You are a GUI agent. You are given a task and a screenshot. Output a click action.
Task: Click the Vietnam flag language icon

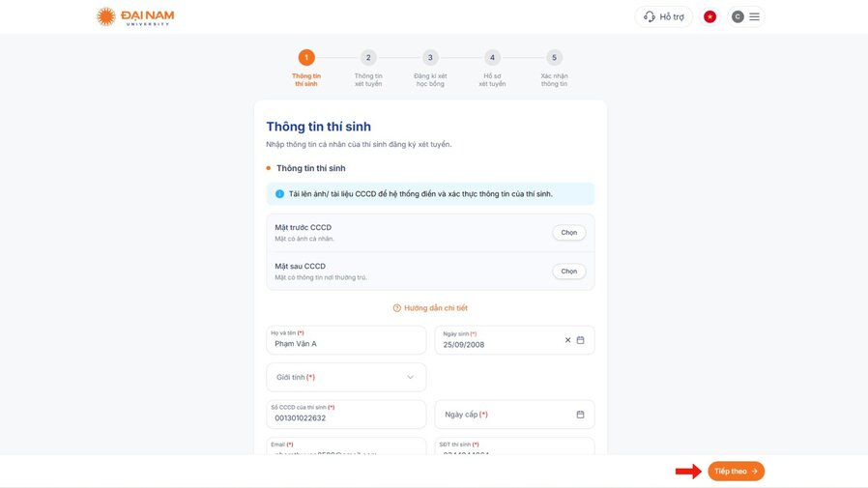tap(709, 16)
